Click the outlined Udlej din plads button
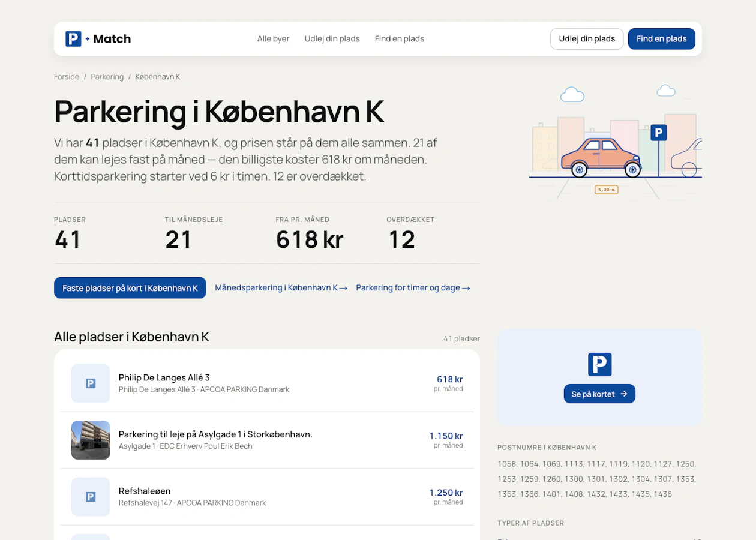 587,39
